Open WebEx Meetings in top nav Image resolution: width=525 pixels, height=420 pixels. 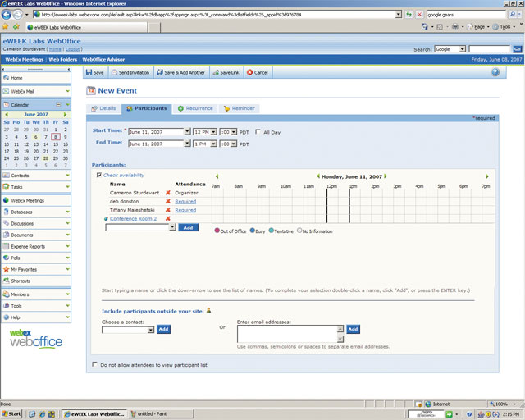point(24,59)
